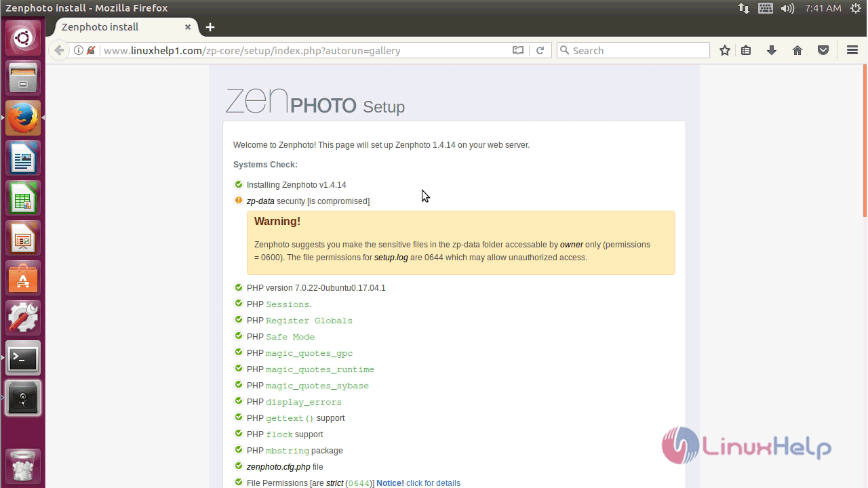Click the 'Notice!' text in File Permissions

[390, 483]
